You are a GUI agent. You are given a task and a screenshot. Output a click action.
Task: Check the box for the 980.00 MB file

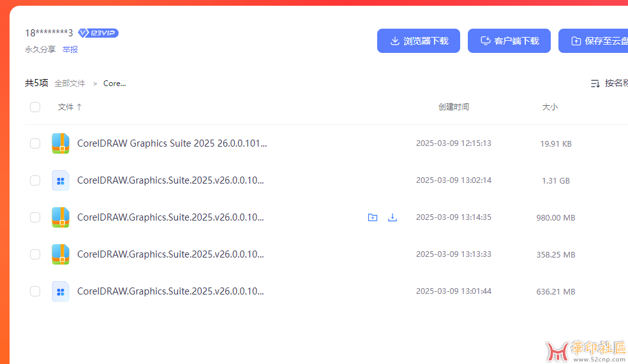(x=35, y=217)
